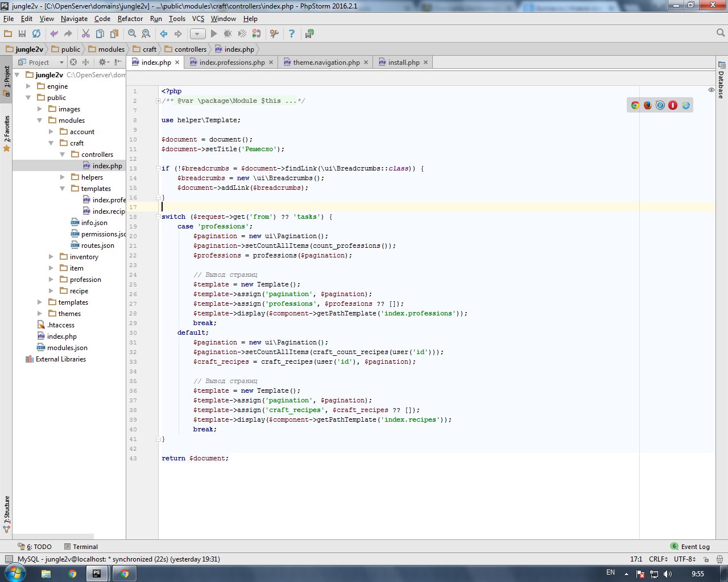Open file in Opera browser icon

tap(673, 105)
